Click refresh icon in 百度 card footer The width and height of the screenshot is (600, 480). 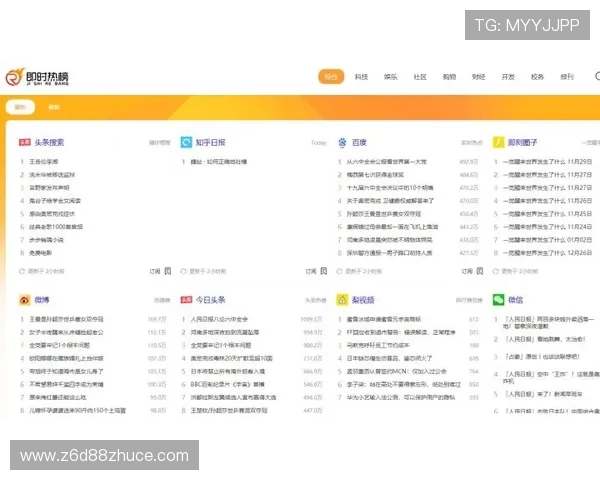pyautogui.click(x=339, y=271)
